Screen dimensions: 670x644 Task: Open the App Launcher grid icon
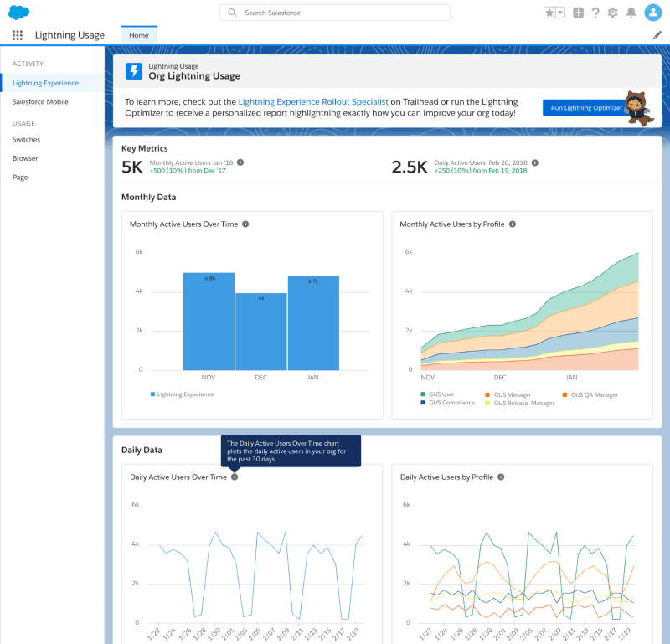tap(18, 35)
